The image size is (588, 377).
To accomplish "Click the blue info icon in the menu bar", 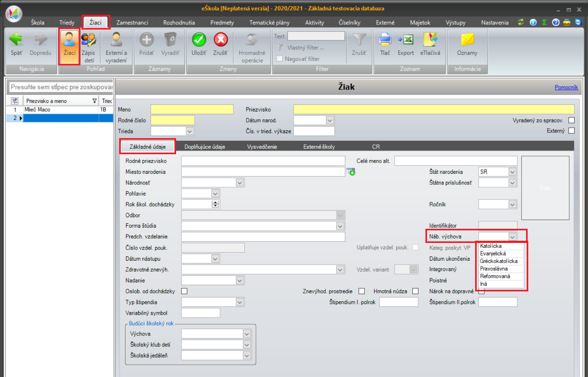I will [x=533, y=22].
